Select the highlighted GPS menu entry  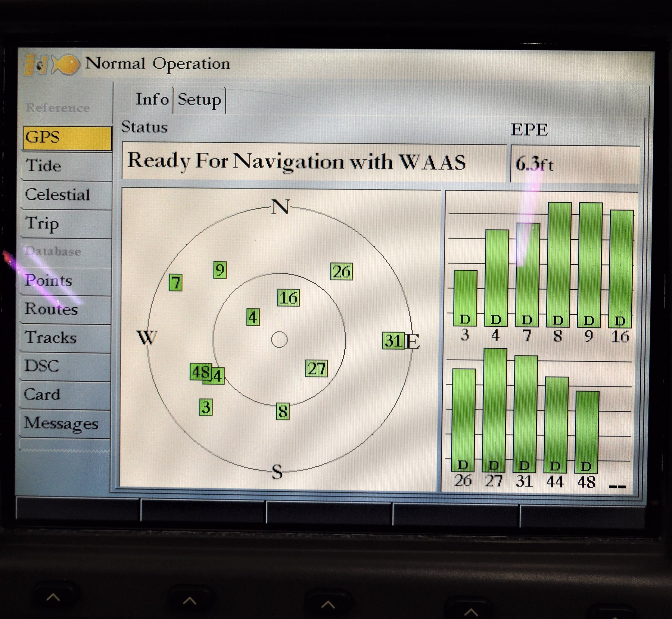pyautogui.click(x=67, y=137)
